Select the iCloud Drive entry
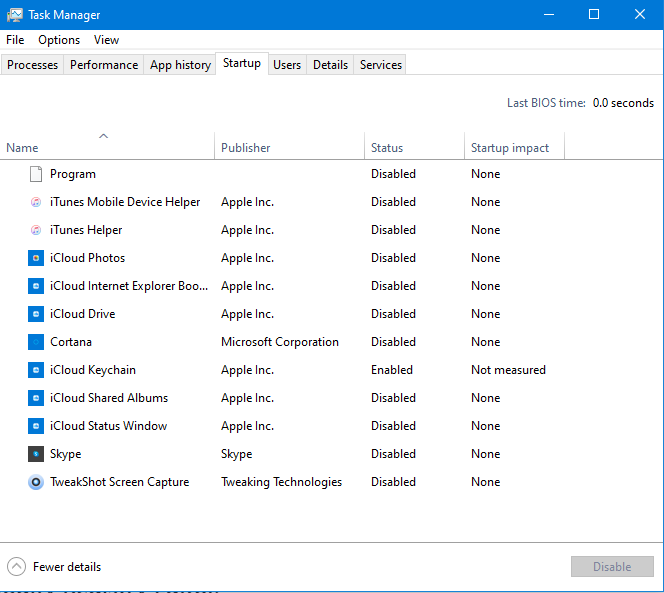Image resolution: width=664 pixels, height=593 pixels. point(83,314)
